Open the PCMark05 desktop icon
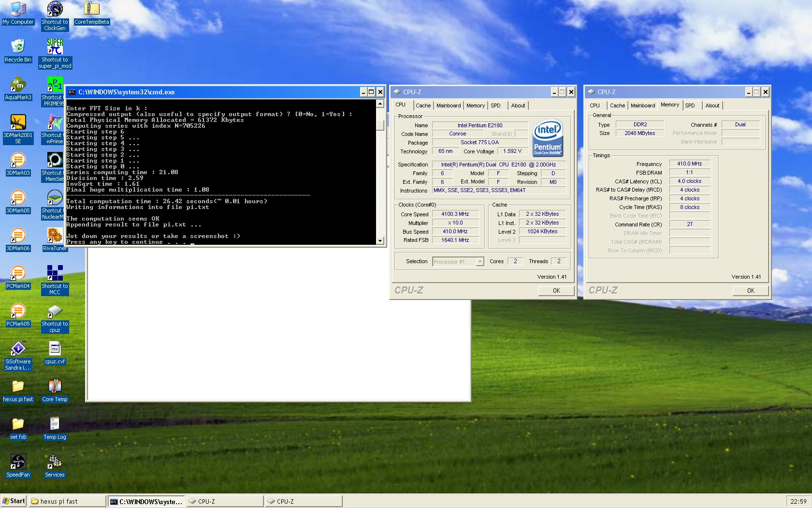This screenshot has width=812, height=508. (18, 315)
